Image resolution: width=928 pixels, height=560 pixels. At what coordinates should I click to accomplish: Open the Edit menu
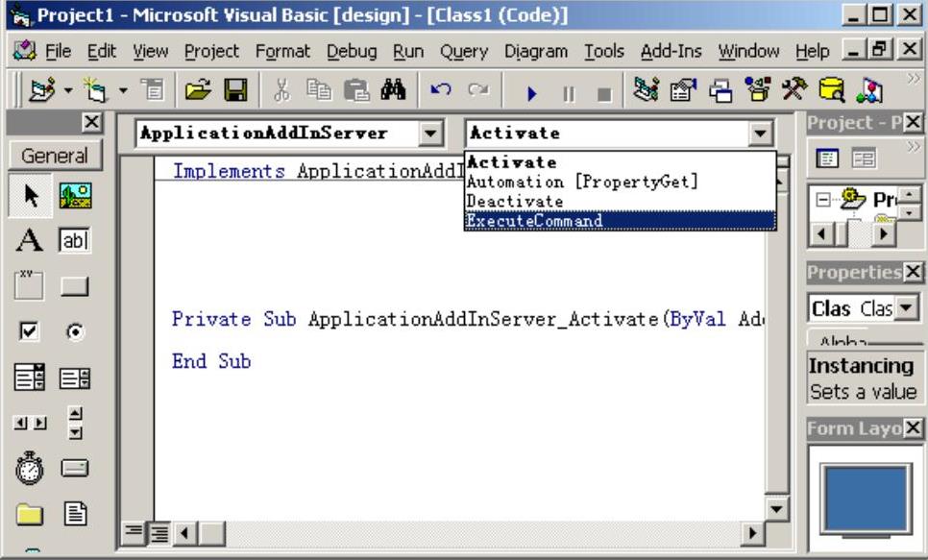[x=101, y=52]
